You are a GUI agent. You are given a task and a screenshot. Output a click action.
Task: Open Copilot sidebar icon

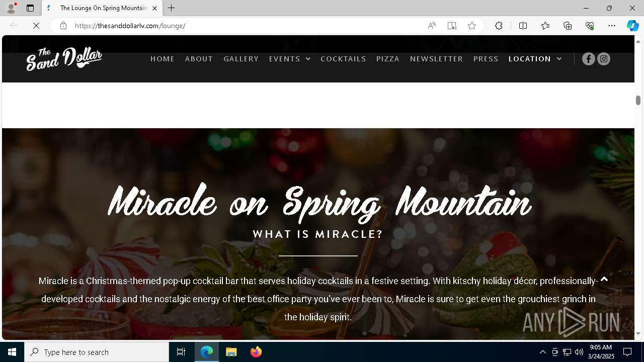(x=632, y=26)
